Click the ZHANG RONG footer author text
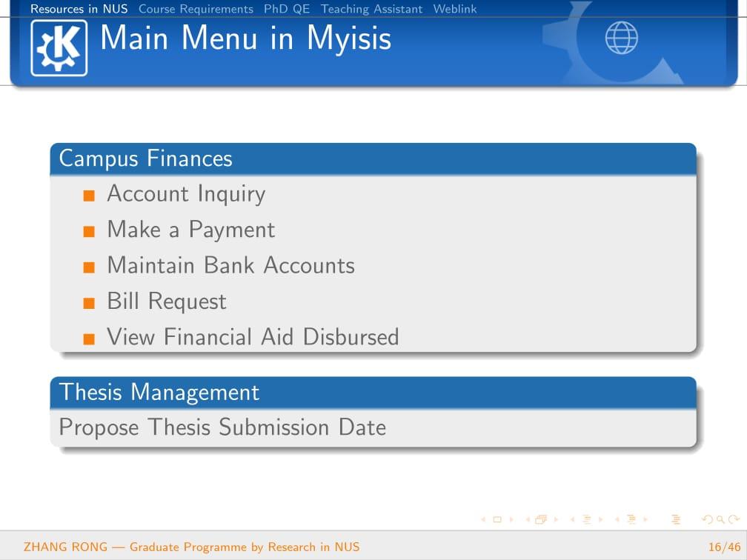This screenshot has height=560, width=747. (x=66, y=547)
